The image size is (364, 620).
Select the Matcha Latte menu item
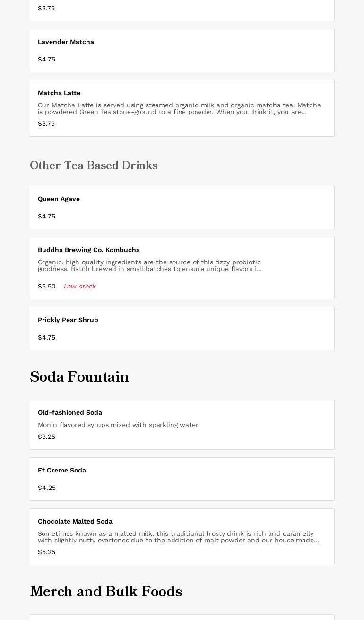(x=59, y=93)
